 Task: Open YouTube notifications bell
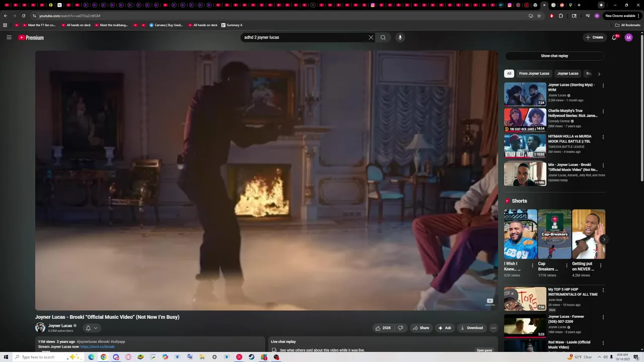click(614, 37)
